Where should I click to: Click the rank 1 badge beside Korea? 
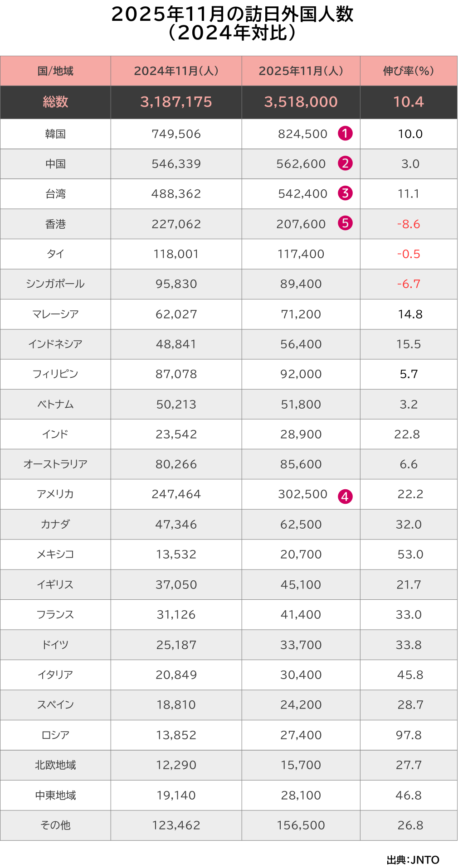tap(345, 134)
